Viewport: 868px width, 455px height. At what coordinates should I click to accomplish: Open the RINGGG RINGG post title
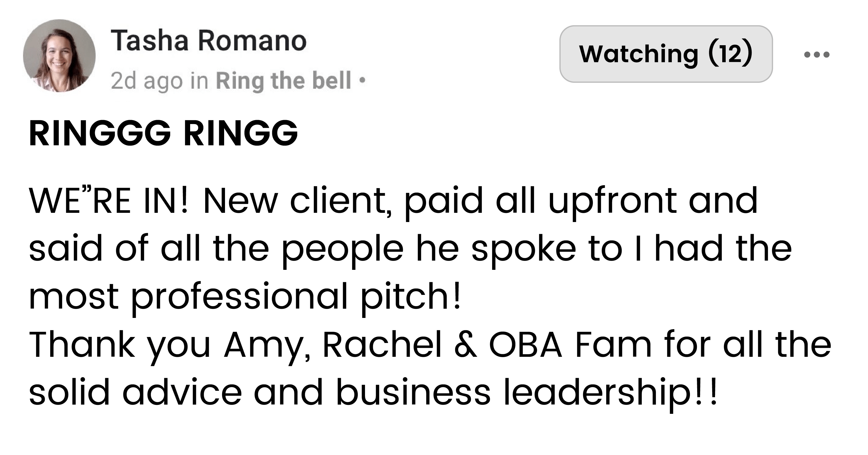point(163,133)
